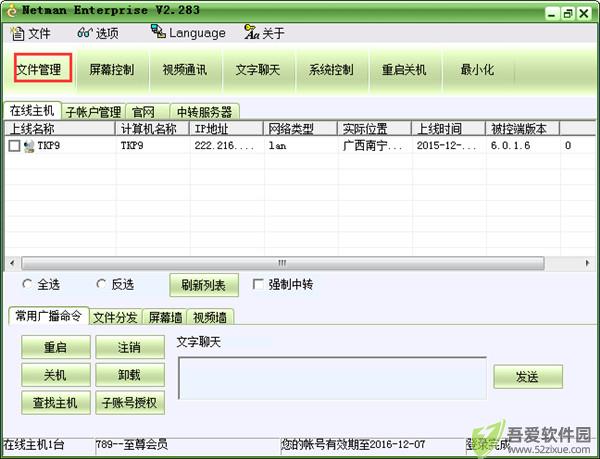The width and height of the screenshot is (600, 459).
Task: Click status bar text 789--至尊会员
Action: pos(132,444)
